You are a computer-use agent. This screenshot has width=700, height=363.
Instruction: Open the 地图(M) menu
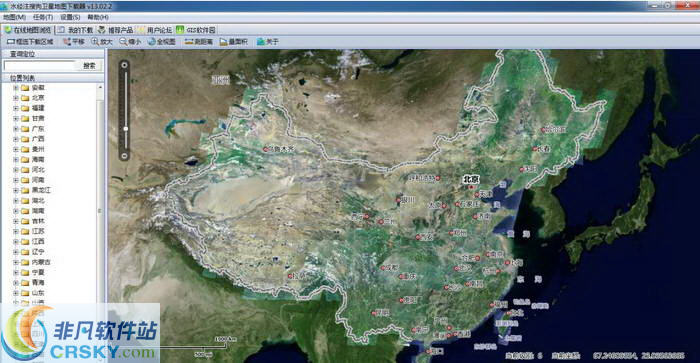click(14, 17)
